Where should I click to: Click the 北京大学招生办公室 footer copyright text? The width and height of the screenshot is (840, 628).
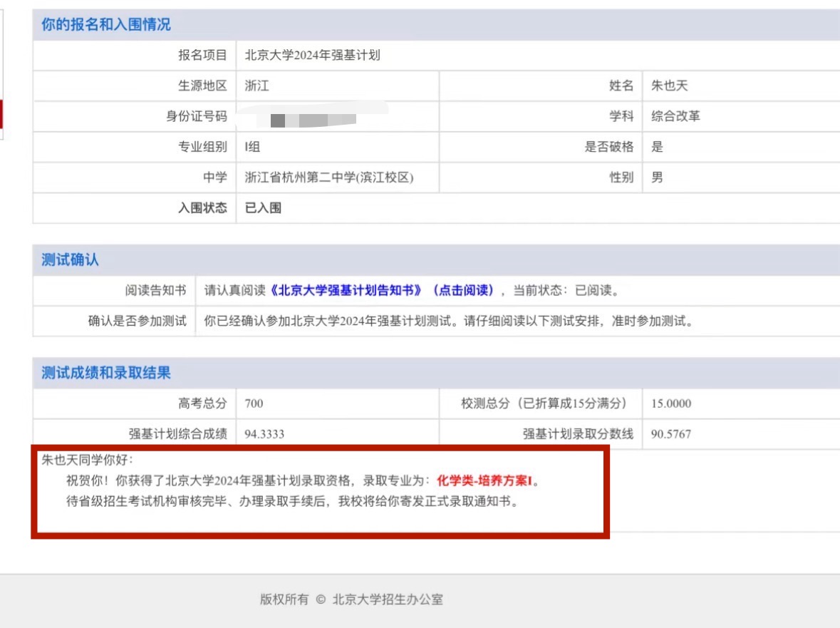pos(388,599)
